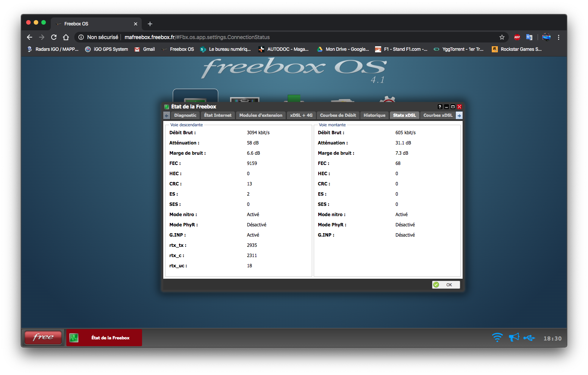
Task: Click the downstream G.INP value Activé
Action: click(x=253, y=235)
